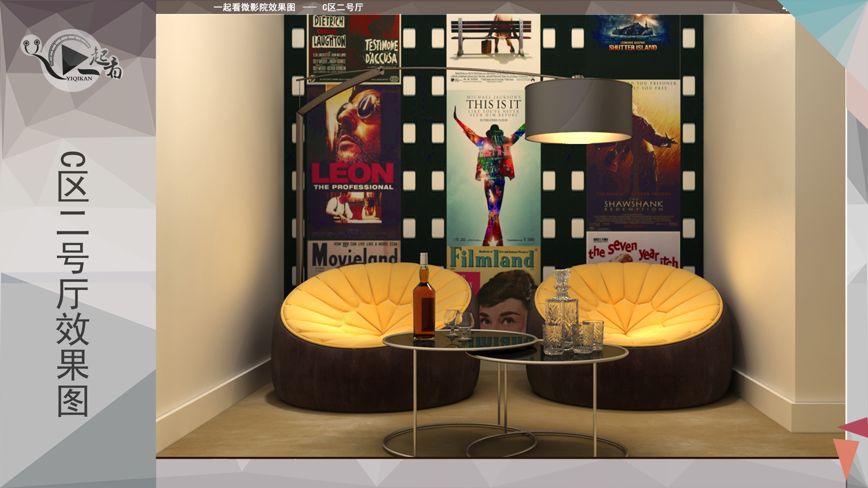
Task: Click the header title text 一起看微影院效果图
Action: click(x=254, y=7)
